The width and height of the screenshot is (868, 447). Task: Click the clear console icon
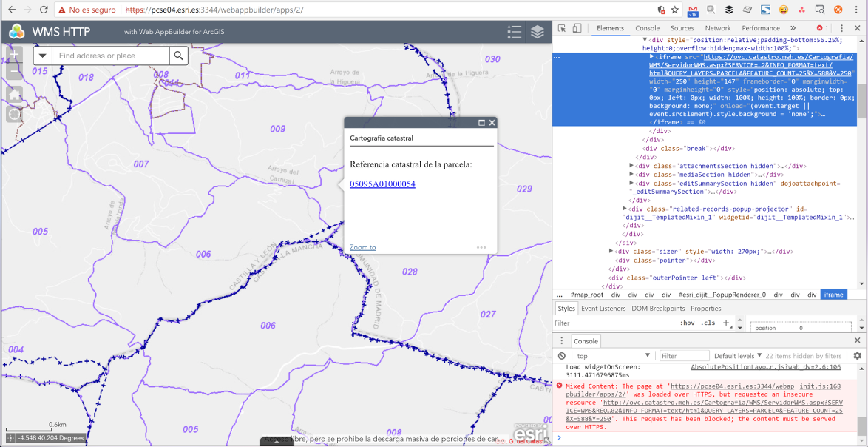tap(562, 356)
